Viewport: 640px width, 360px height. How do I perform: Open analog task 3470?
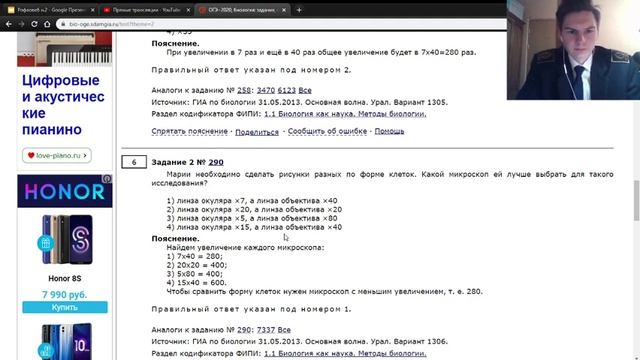coord(266,90)
